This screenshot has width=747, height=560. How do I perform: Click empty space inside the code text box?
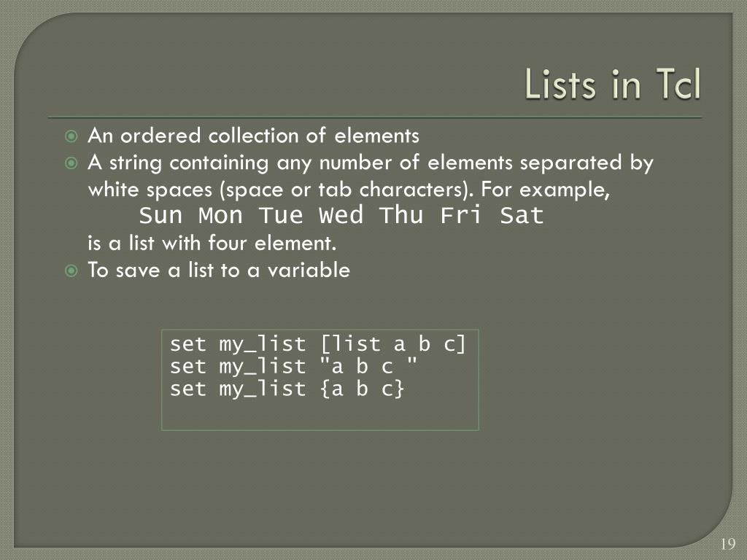[320, 415]
